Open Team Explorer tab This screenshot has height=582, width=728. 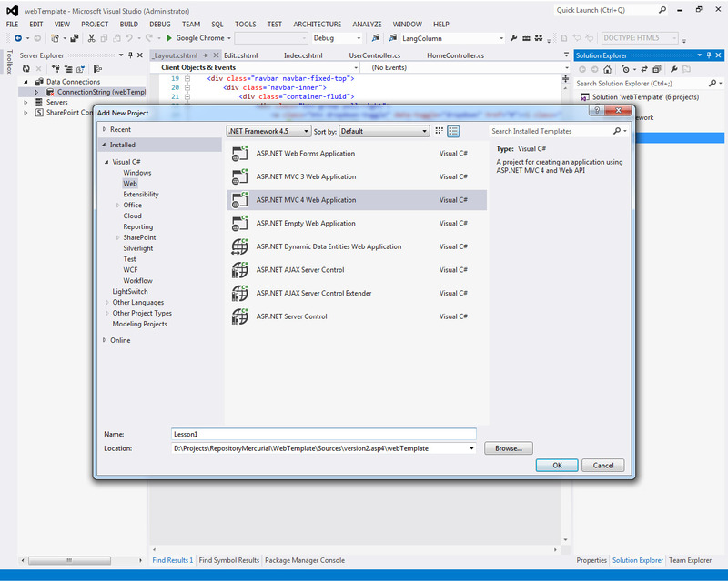click(690, 560)
